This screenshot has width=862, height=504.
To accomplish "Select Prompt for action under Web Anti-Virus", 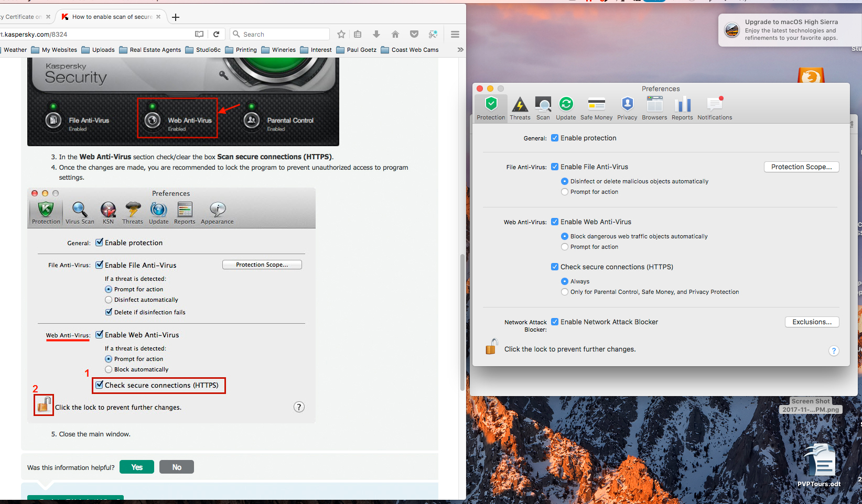I will (x=565, y=247).
